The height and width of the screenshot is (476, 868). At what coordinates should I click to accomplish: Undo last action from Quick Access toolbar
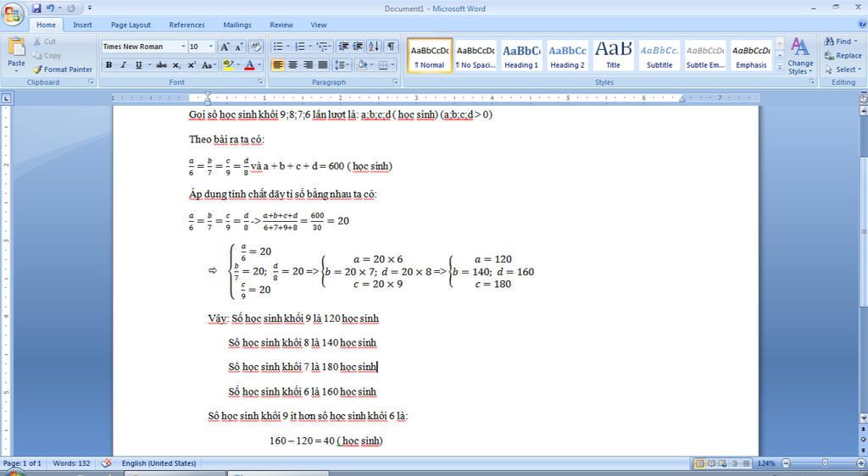click(x=51, y=8)
